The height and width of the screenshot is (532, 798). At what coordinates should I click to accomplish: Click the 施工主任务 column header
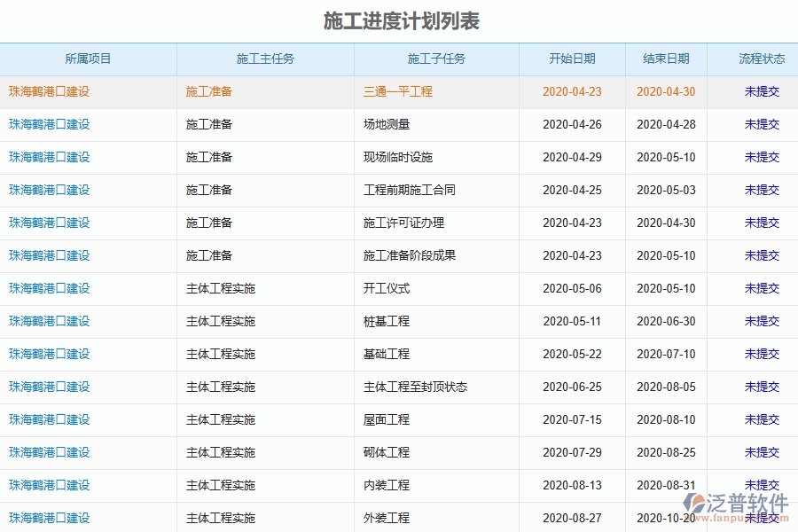click(263, 59)
